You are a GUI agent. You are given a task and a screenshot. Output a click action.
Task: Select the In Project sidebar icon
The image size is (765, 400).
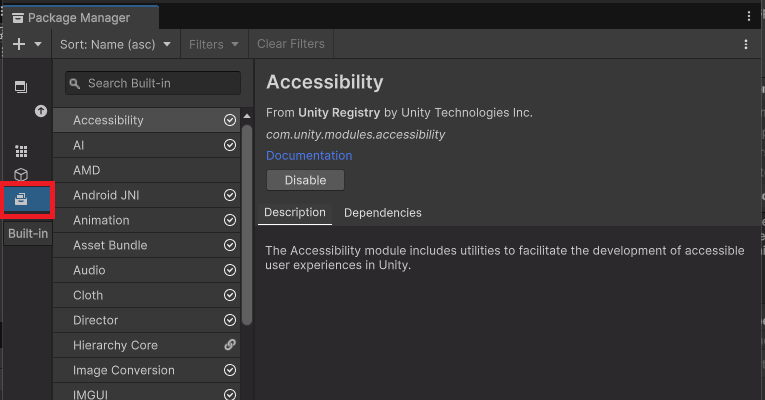21,87
